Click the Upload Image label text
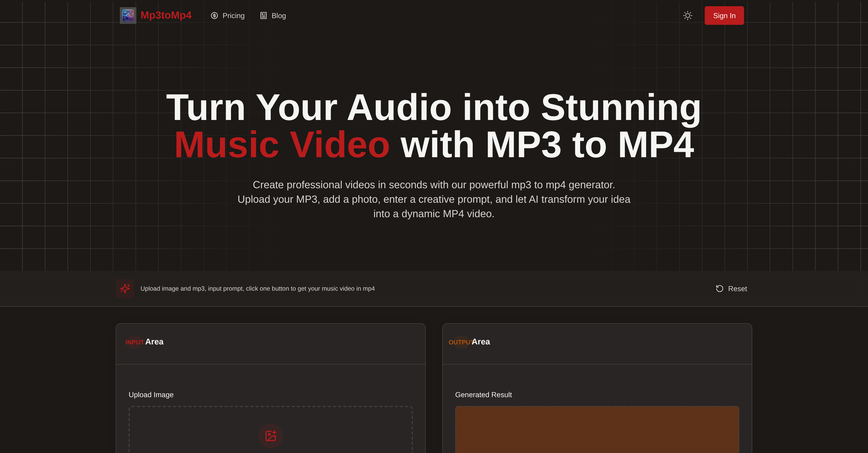Viewport: 868px width, 453px height. coord(151,395)
